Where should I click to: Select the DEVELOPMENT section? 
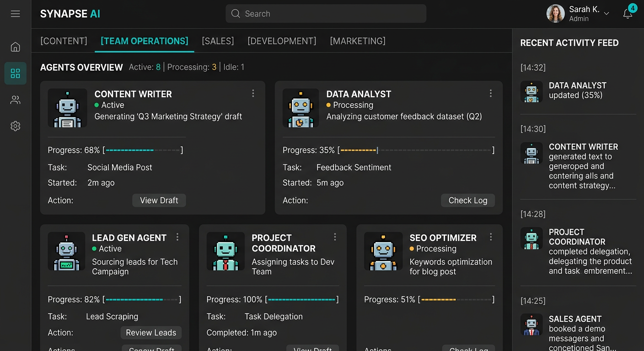[x=282, y=41]
